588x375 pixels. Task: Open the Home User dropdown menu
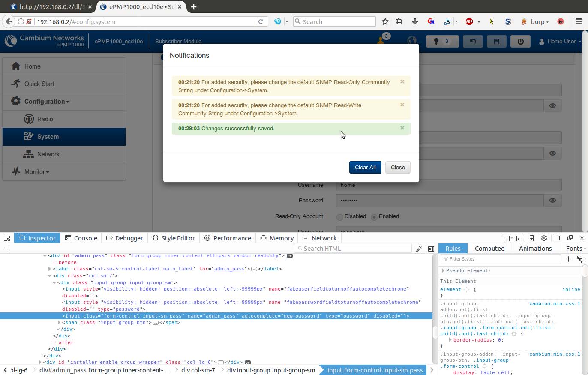560,42
